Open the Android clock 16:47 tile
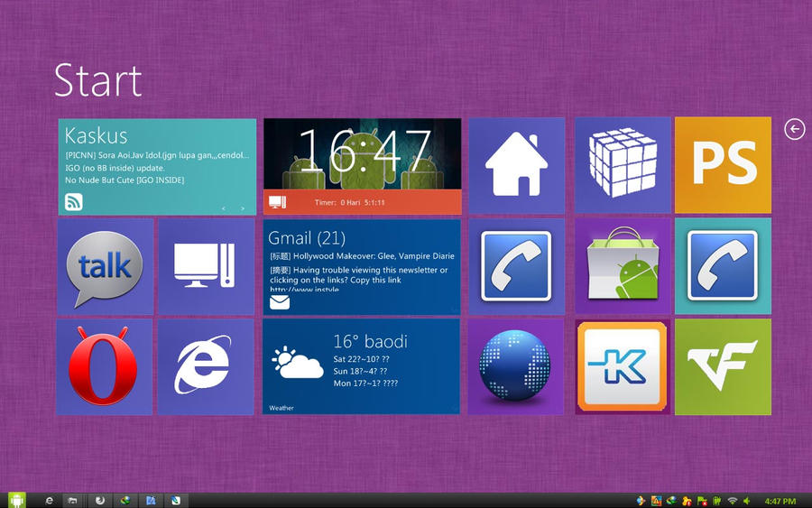This screenshot has height=508, width=812. coord(363,154)
